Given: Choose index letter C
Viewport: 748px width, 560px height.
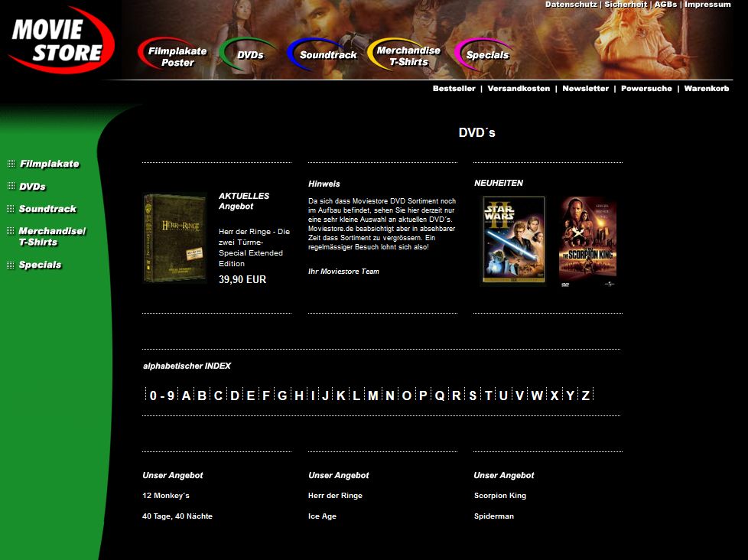Looking at the screenshot, I should [218, 396].
